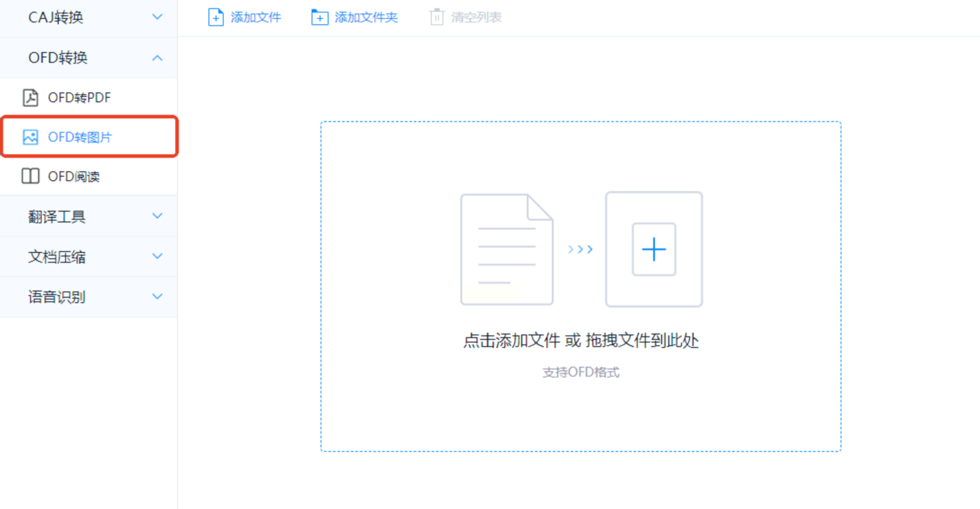980x509 pixels.
Task: Click the trash icon for clearing list
Action: pos(437,17)
